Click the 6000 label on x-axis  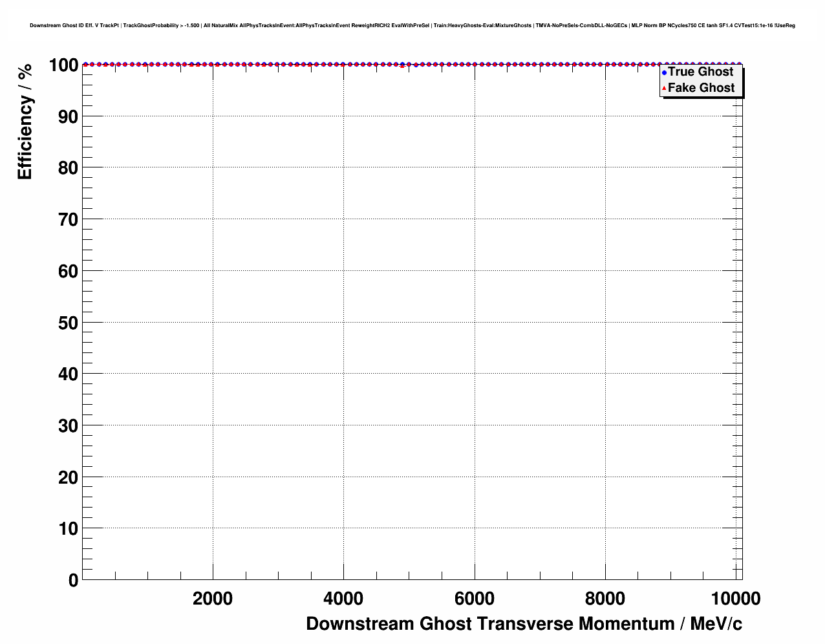pyautogui.click(x=475, y=599)
